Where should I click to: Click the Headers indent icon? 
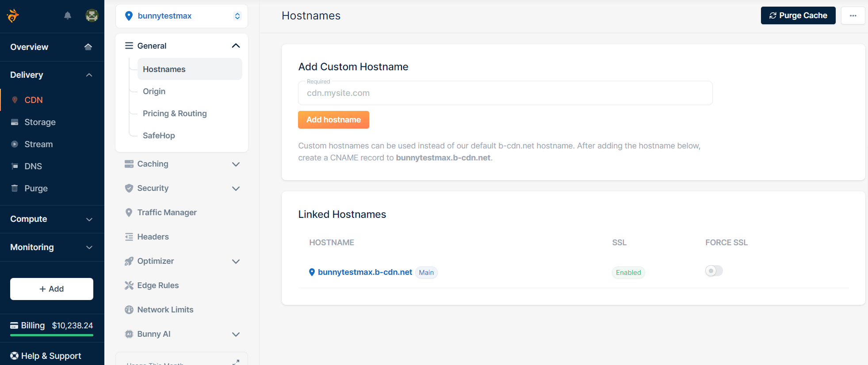pos(129,237)
